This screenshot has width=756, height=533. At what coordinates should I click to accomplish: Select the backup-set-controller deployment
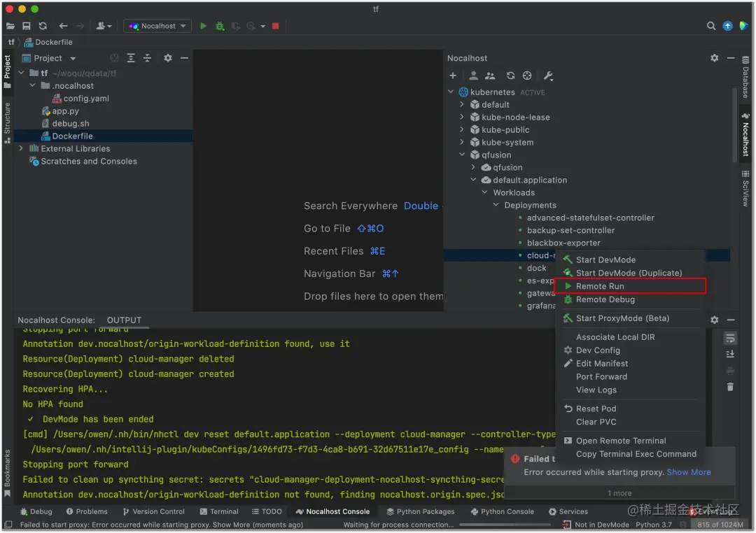570,230
